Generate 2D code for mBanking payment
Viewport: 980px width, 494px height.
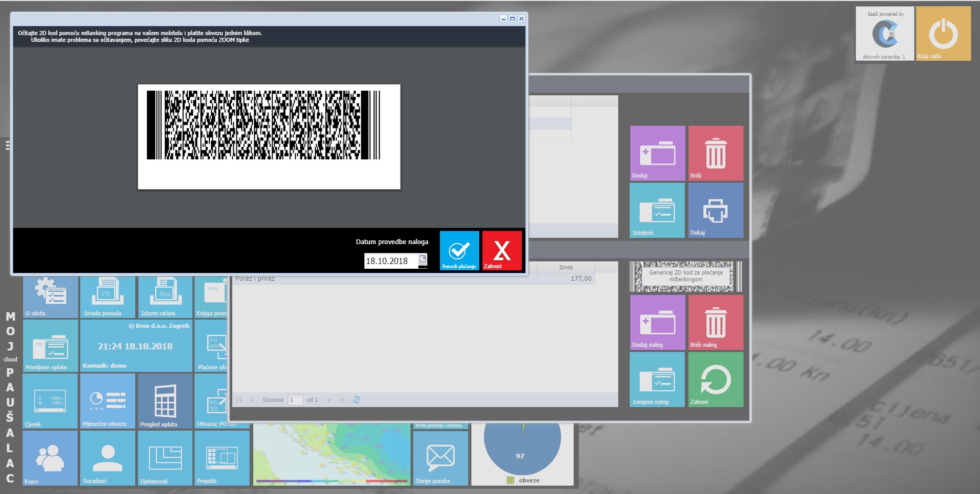(x=686, y=276)
